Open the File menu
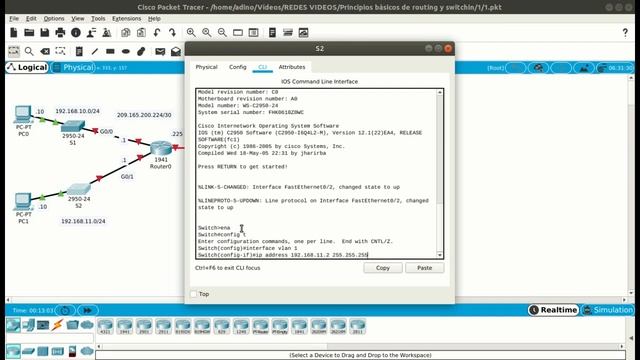This screenshot has height=360, width=640. (14, 19)
